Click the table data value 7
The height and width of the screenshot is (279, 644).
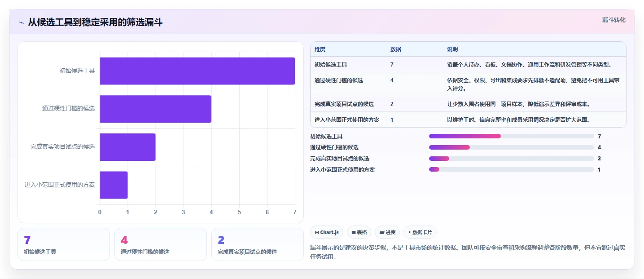pos(392,65)
